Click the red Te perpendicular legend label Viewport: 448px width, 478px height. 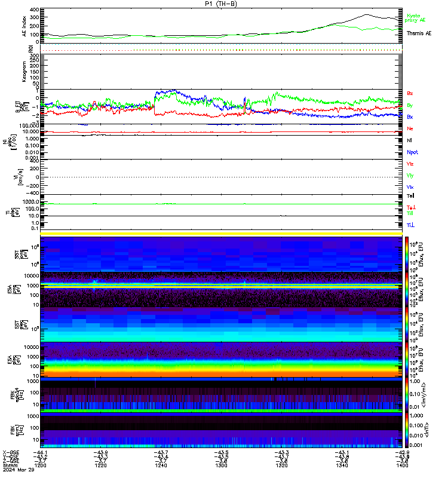[411, 207]
